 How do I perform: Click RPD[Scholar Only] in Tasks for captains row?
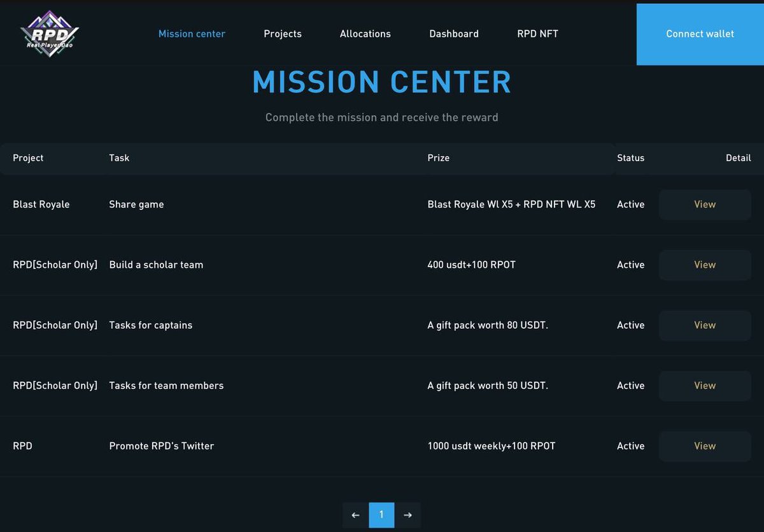click(55, 325)
